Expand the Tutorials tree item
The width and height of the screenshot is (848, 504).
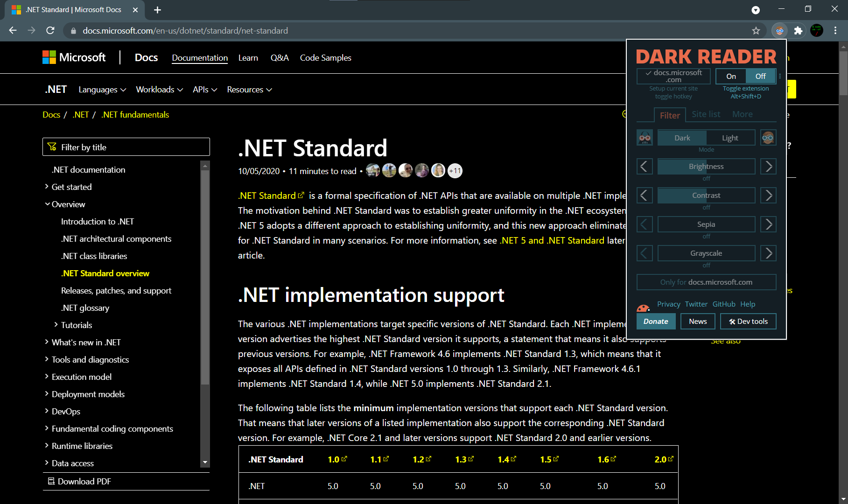pos(77,325)
